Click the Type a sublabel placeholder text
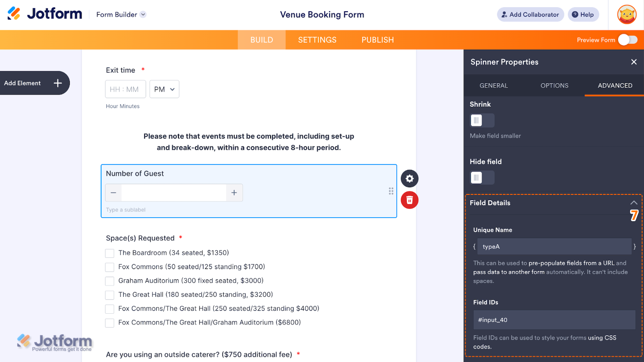 [126, 210]
